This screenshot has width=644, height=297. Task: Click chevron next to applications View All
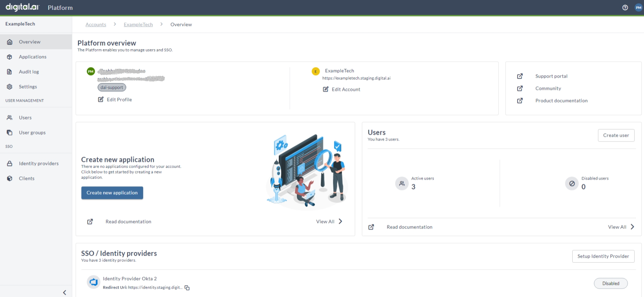[x=340, y=221]
